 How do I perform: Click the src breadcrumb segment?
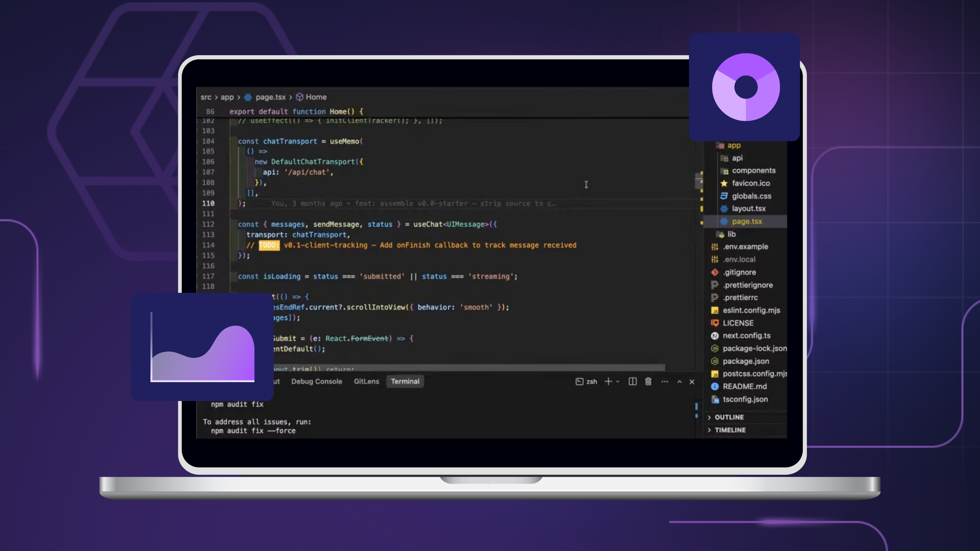[x=206, y=97]
